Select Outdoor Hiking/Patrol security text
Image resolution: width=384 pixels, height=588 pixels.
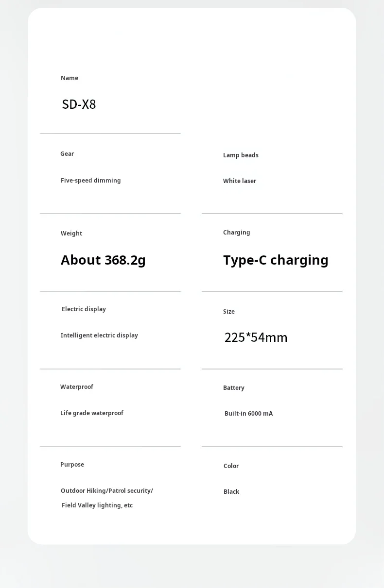[x=107, y=491]
